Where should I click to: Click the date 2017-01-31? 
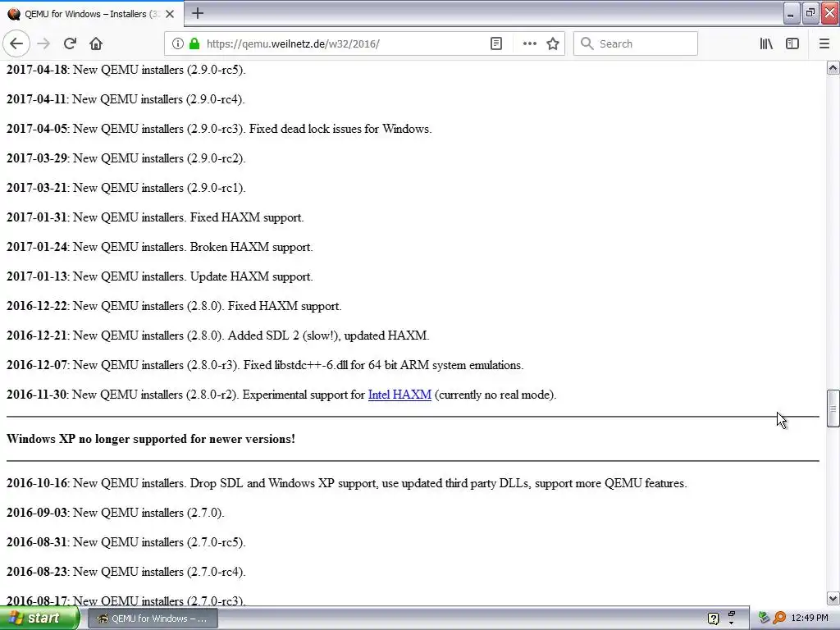click(36, 217)
